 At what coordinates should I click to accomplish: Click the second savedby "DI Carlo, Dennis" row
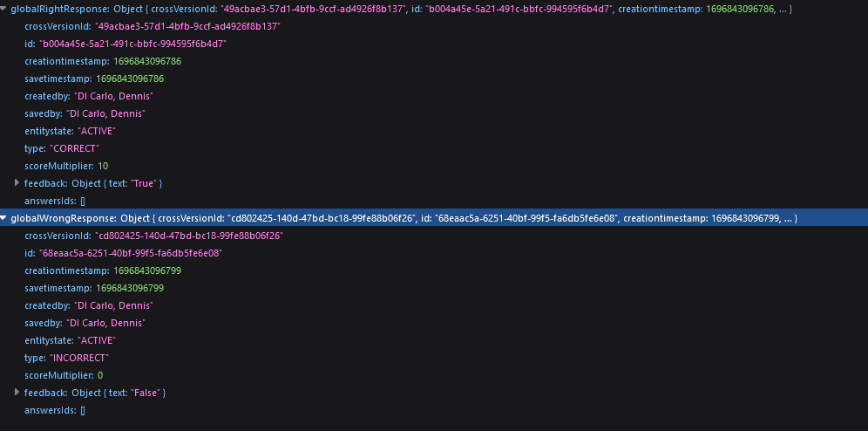coord(85,323)
